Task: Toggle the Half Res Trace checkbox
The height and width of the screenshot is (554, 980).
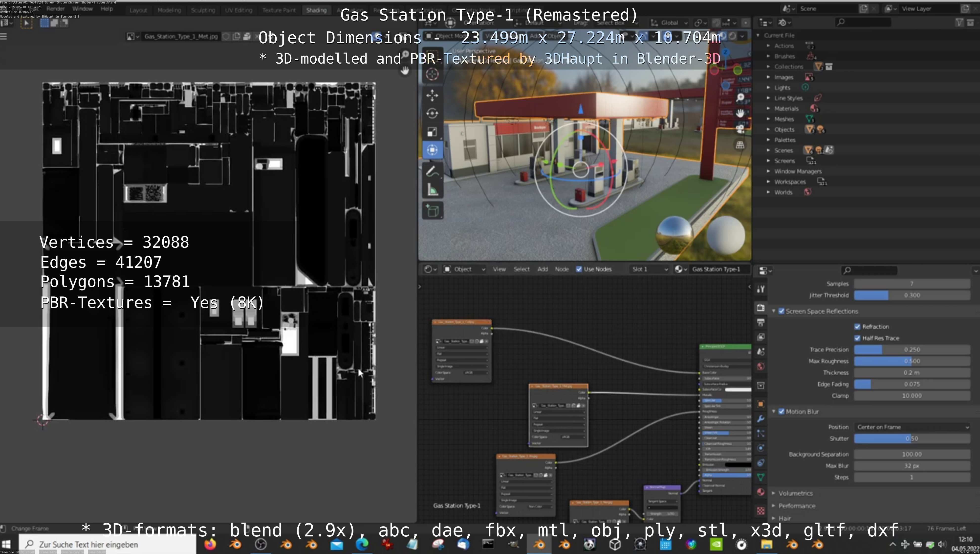Action: (857, 338)
